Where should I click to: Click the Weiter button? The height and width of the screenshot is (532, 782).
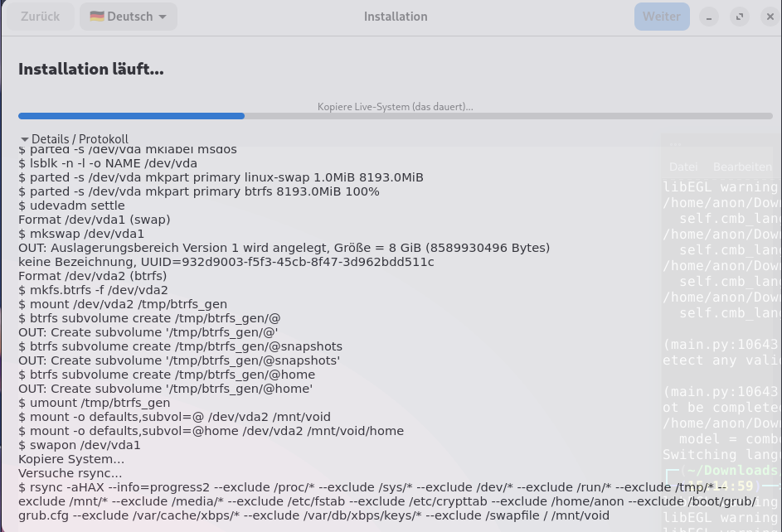point(661,17)
